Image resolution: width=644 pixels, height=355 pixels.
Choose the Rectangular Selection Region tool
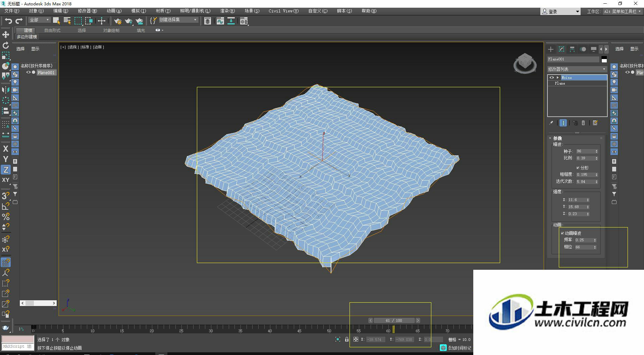tap(78, 21)
